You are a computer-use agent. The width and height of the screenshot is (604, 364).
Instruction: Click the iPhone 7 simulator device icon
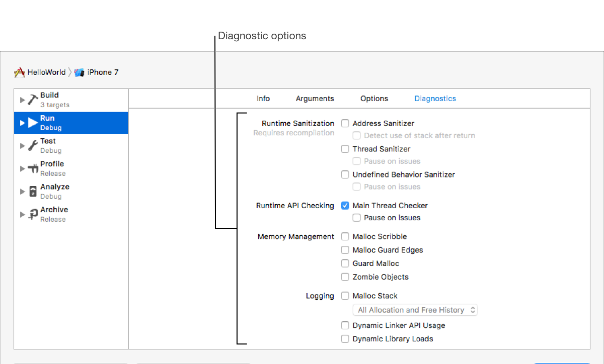[79, 72]
